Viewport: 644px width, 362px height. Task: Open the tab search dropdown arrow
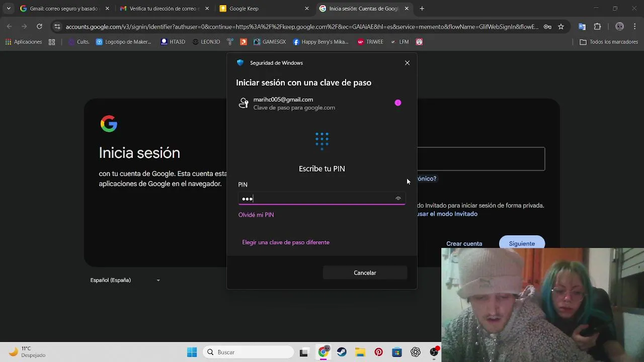tap(8, 9)
